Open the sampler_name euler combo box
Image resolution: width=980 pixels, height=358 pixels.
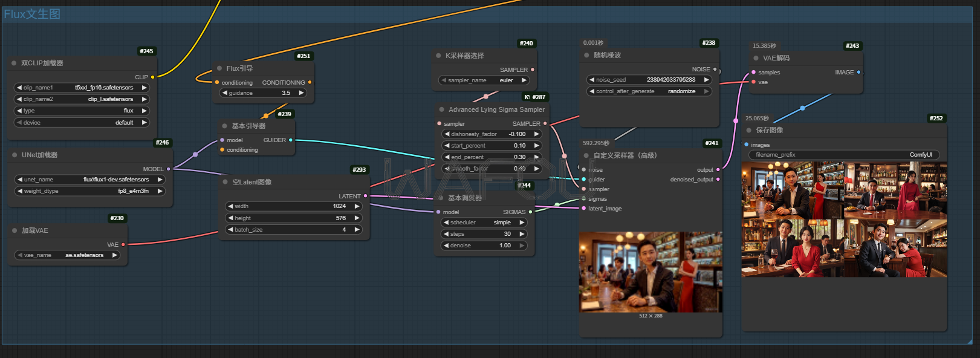484,80
